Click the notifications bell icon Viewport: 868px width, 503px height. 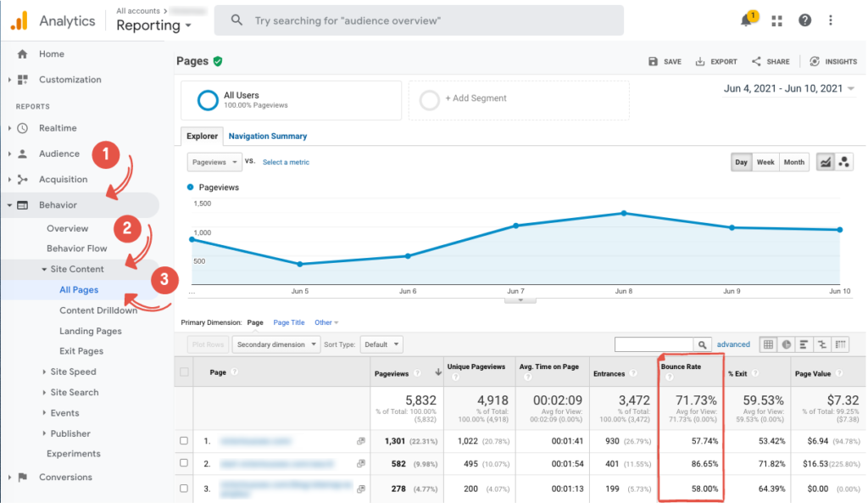tap(747, 20)
